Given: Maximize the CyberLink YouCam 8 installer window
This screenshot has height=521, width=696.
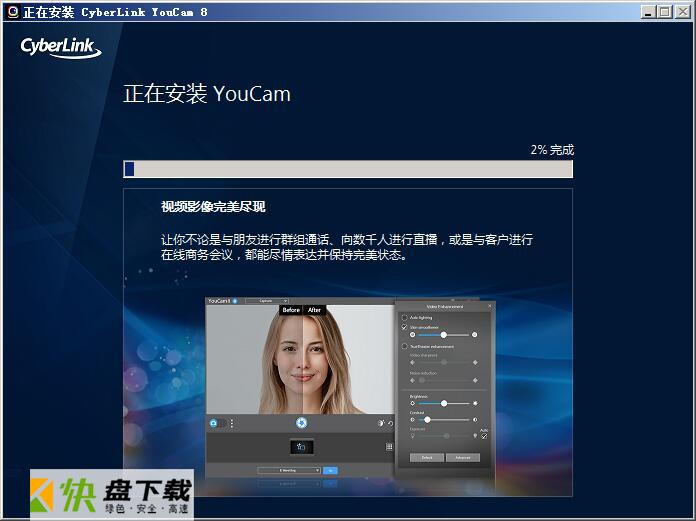Looking at the screenshot, I should [x=665, y=12].
